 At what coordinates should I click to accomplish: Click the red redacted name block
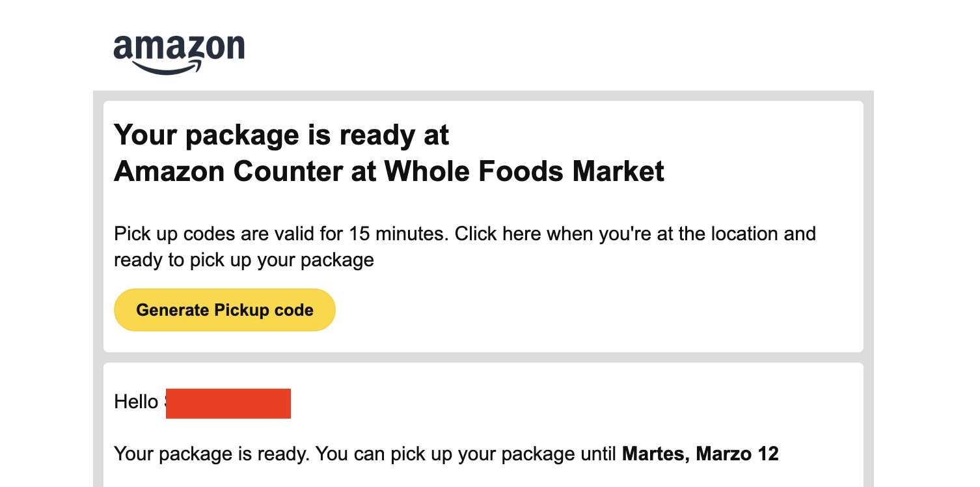coord(228,403)
